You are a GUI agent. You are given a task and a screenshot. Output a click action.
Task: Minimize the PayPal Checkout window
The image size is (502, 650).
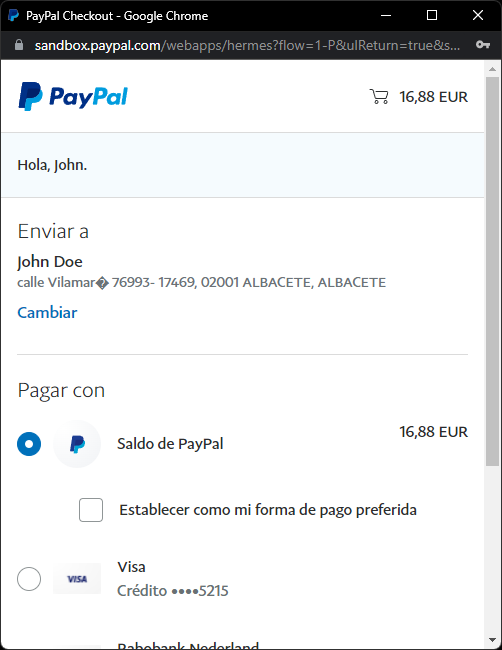pos(386,15)
